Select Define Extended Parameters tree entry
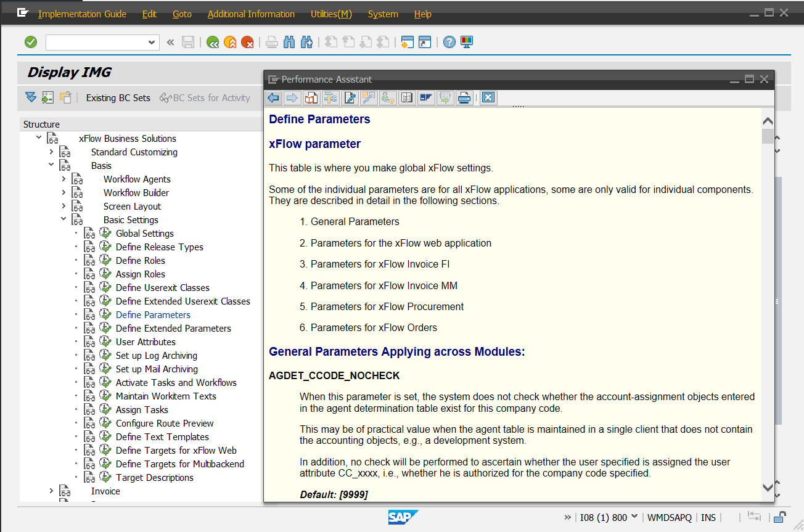This screenshot has width=804, height=532. [x=173, y=328]
